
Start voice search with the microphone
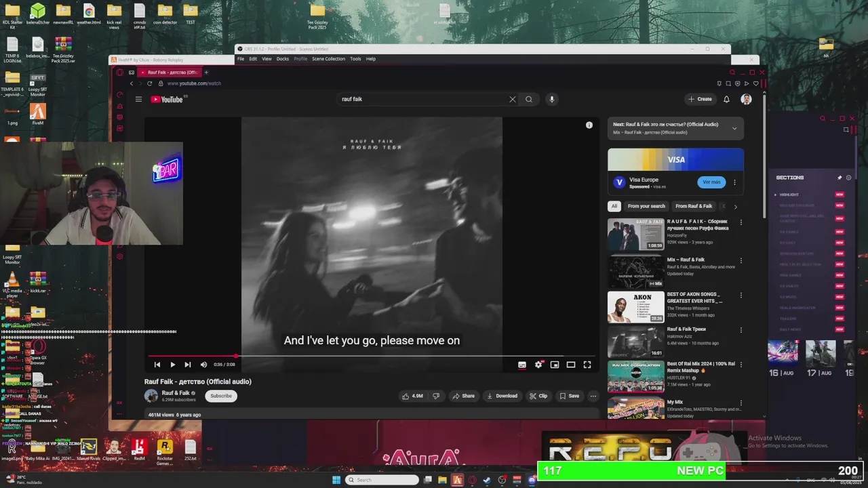click(x=552, y=99)
